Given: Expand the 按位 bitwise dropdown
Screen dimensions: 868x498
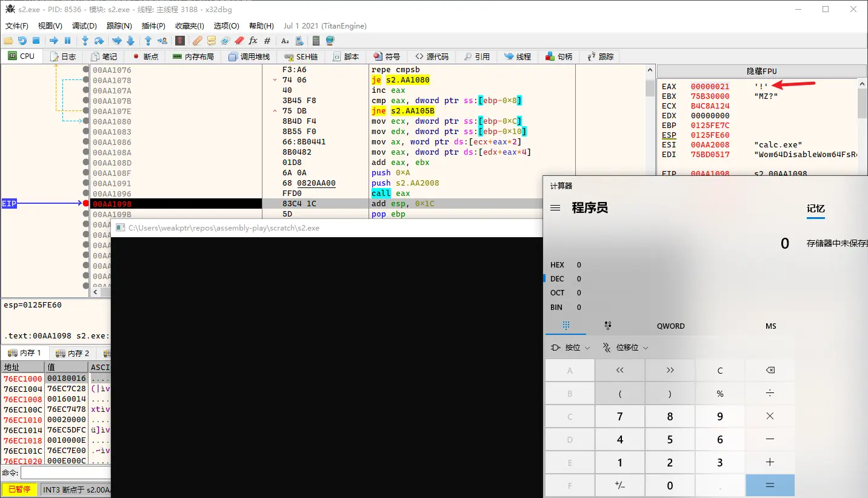Looking at the screenshot, I should (570, 348).
